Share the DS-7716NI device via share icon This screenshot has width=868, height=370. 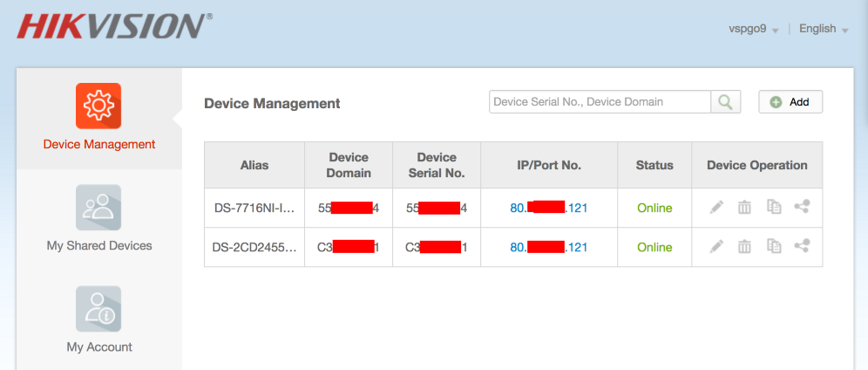click(802, 208)
